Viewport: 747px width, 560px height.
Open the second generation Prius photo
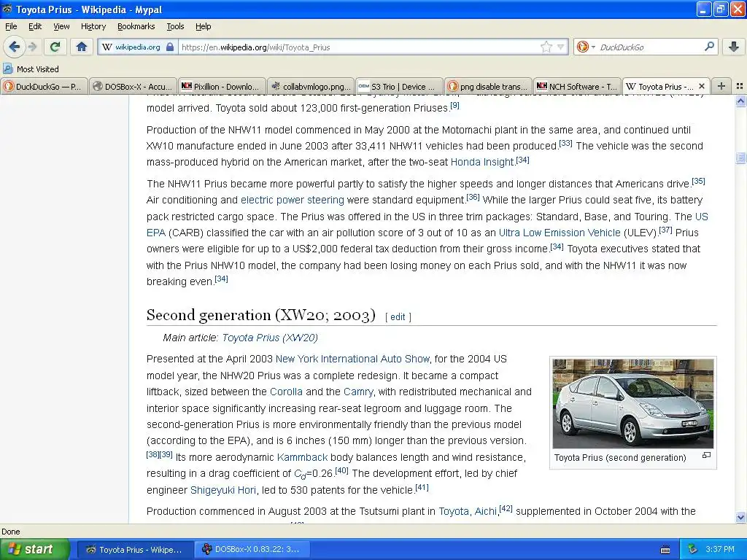click(x=632, y=403)
